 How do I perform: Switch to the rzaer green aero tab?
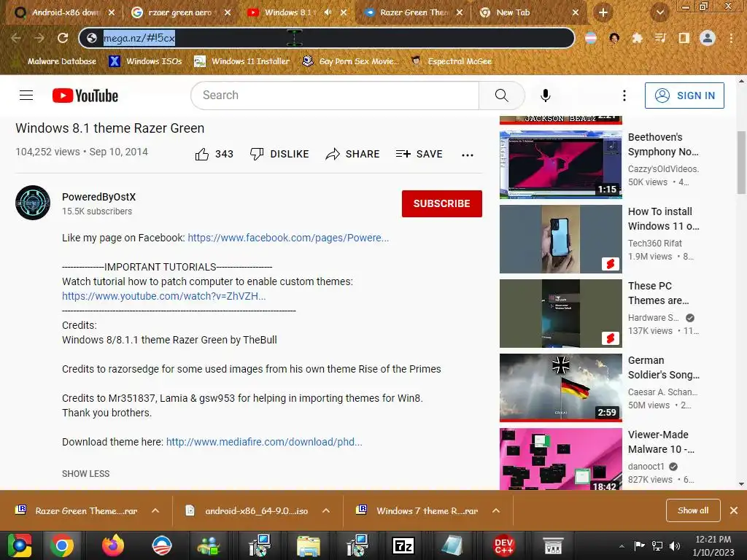tap(180, 12)
